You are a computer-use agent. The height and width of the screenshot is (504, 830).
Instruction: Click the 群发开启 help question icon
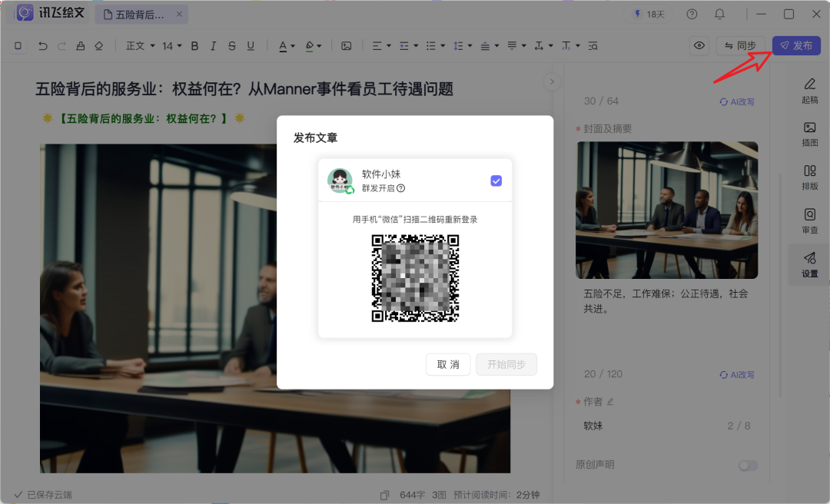point(400,188)
